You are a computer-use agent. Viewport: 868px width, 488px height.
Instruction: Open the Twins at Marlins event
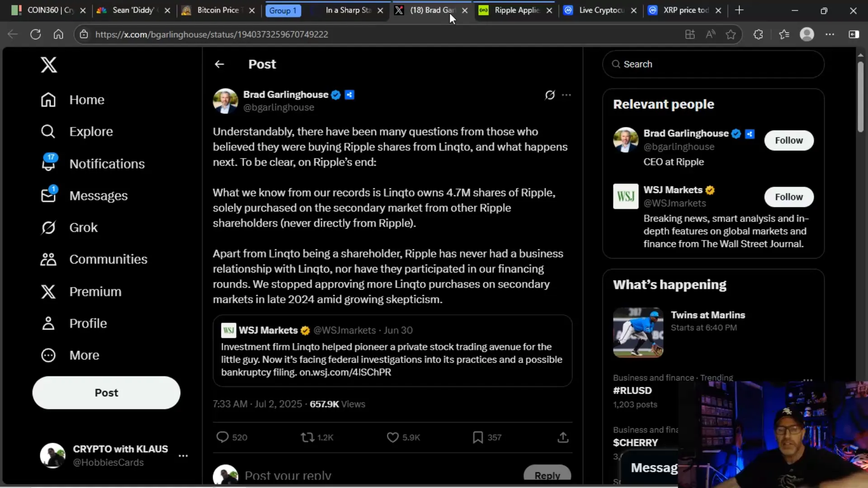point(708,315)
